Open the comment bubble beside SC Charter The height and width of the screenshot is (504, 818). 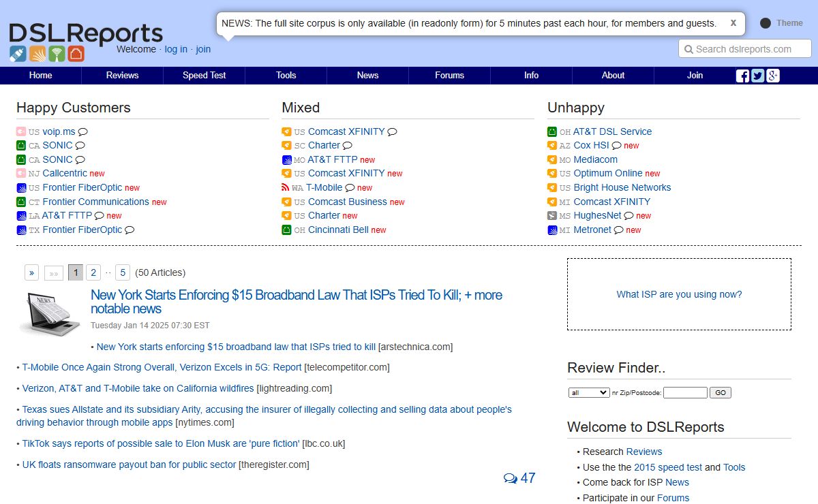click(348, 146)
